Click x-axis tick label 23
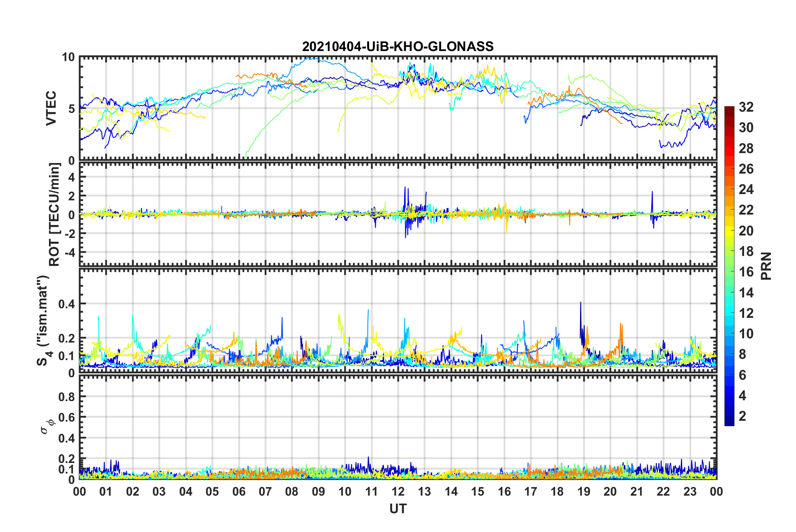 tap(690, 491)
